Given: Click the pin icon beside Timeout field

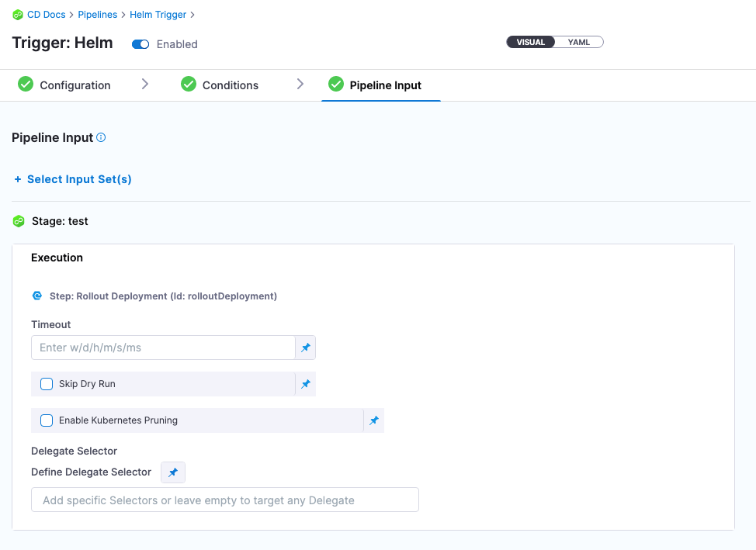Looking at the screenshot, I should point(305,348).
